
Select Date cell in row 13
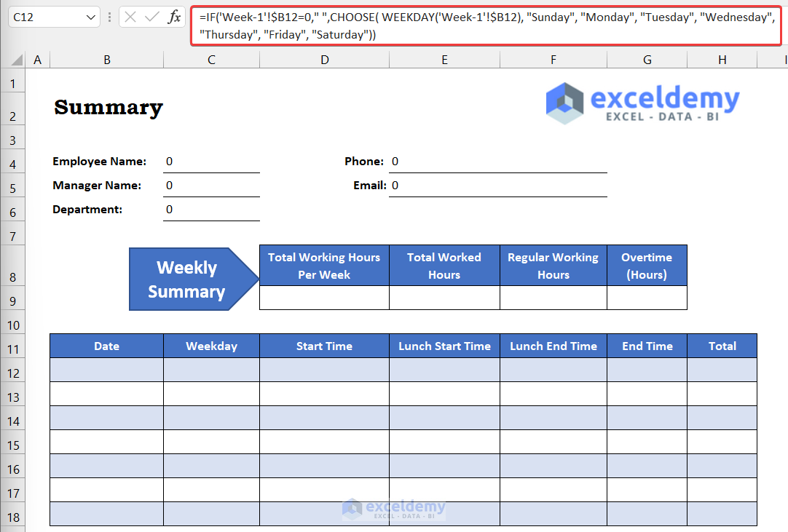click(106, 394)
